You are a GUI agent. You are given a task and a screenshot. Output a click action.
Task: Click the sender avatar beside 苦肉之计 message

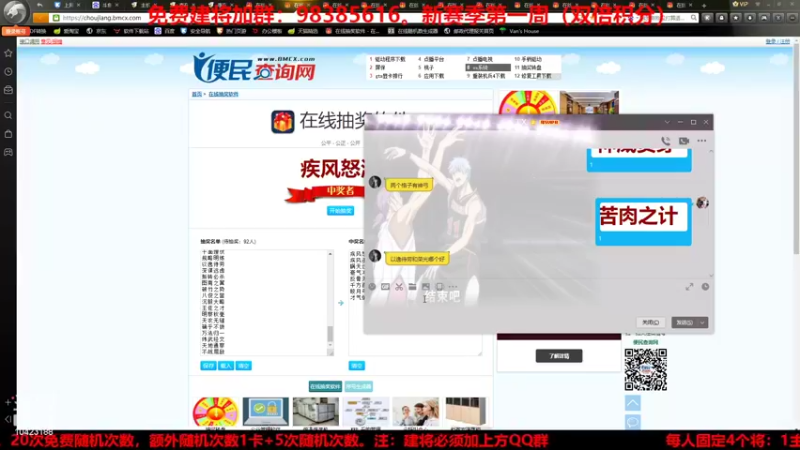[x=702, y=203]
